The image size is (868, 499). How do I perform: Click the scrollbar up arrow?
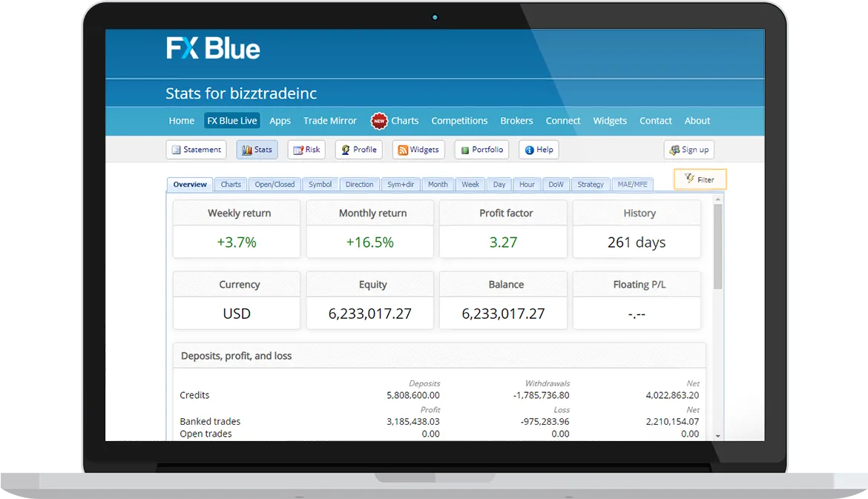click(x=718, y=199)
